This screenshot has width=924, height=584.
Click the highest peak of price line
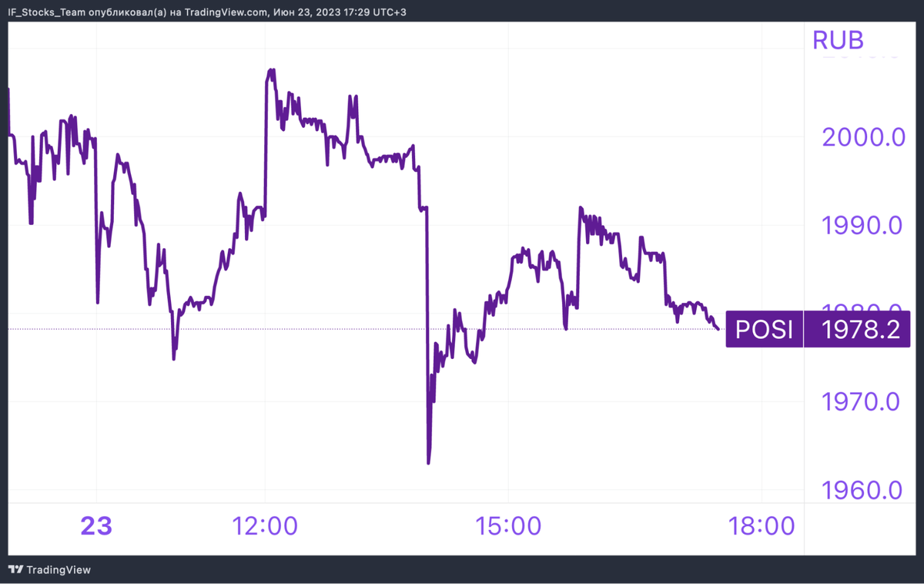[x=270, y=70]
